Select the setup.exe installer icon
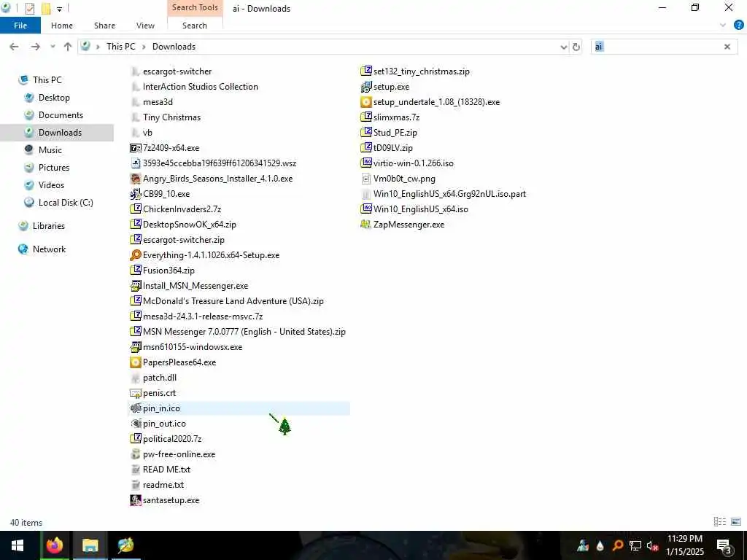Viewport: 747px width, 560px height. click(366, 87)
